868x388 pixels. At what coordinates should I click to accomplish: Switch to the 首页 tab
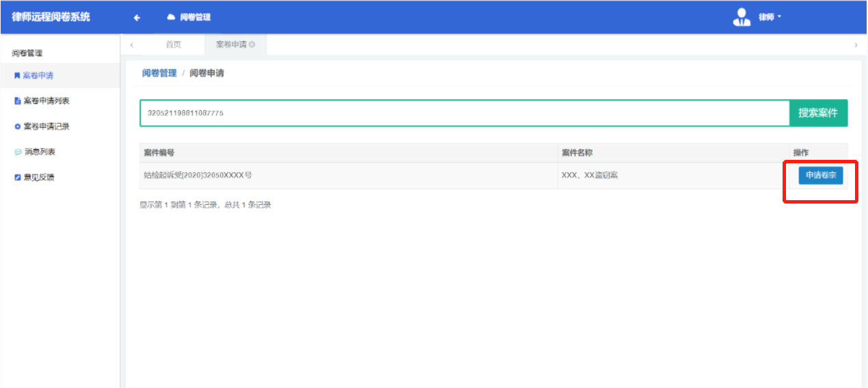coord(174,44)
